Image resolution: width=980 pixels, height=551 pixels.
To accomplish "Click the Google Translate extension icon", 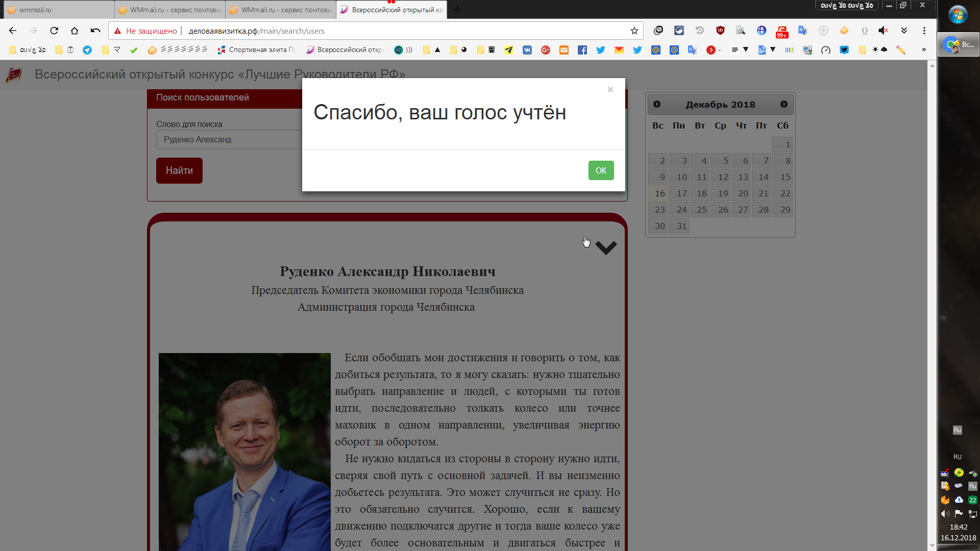I will click(802, 31).
